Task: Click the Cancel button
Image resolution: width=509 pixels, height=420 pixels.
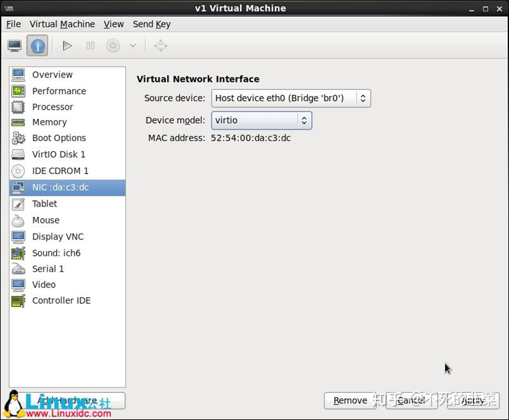Action: [x=411, y=401]
